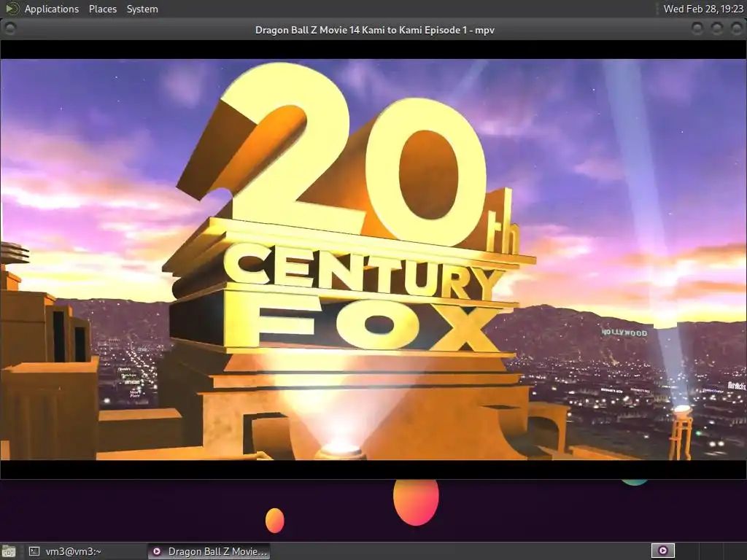Click the panel logo icon beside Applications
Viewport: 747px width, 560px height.
(x=12, y=9)
